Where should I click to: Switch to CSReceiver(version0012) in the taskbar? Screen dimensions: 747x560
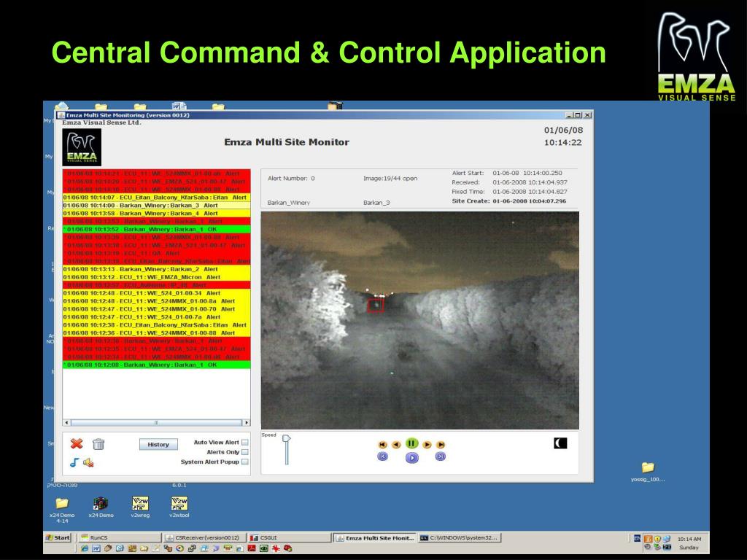(x=204, y=537)
